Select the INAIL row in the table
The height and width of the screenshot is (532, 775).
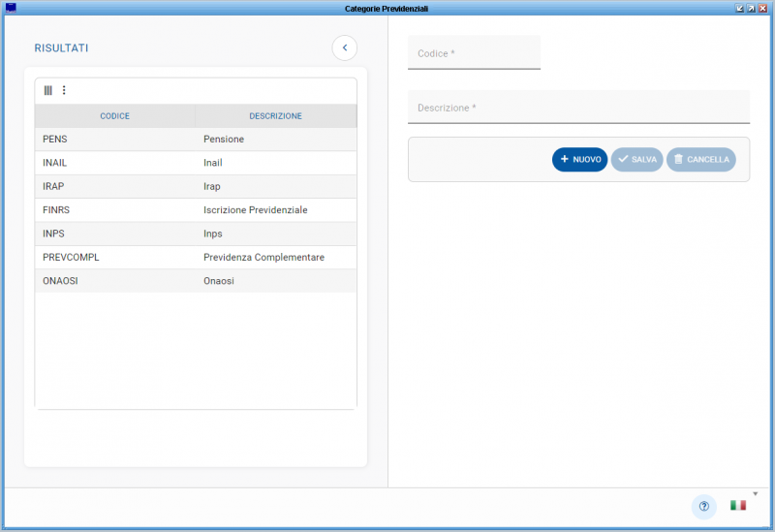pos(195,163)
